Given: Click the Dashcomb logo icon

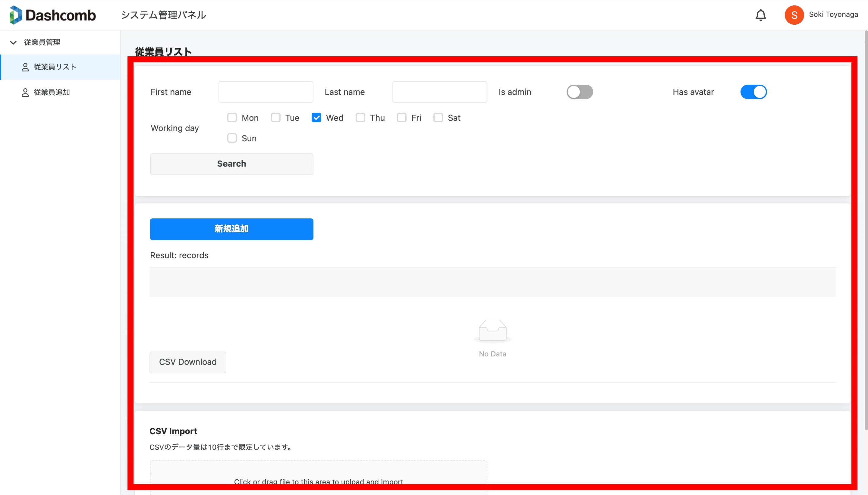Looking at the screenshot, I should pyautogui.click(x=16, y=15).
